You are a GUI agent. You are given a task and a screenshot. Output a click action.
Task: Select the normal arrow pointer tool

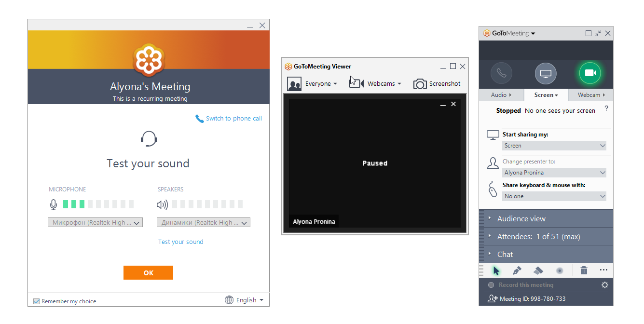click(x=496, y=270)
